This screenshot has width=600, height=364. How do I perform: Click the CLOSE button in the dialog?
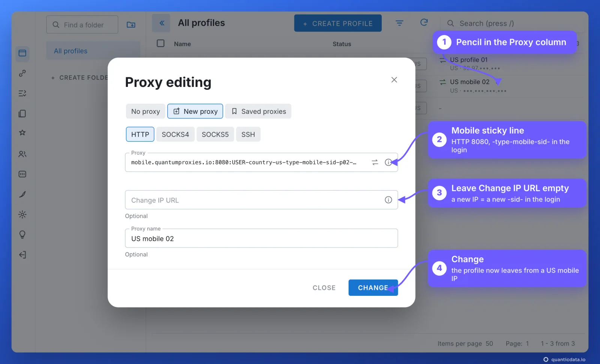click(x=324, y=288)
